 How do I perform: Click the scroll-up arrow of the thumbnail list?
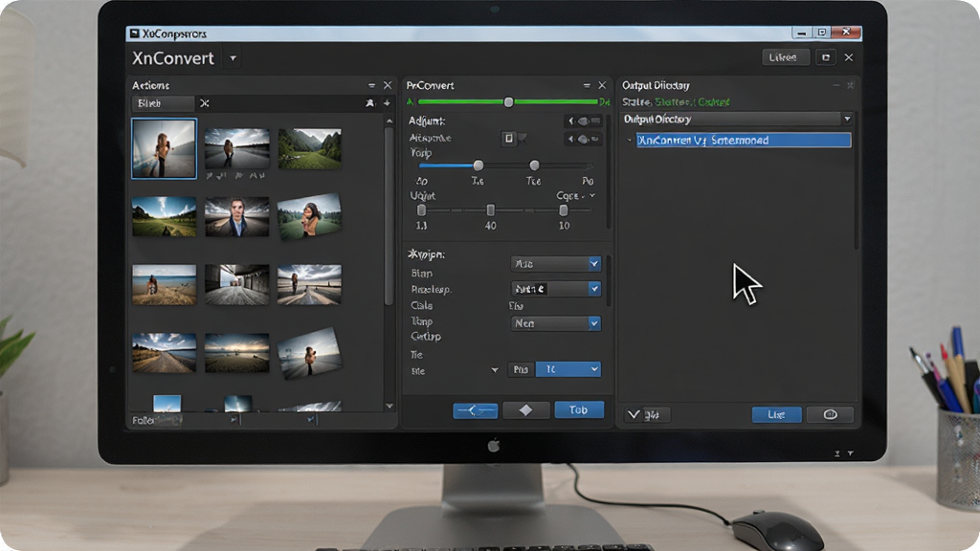[x=390, y=121]
